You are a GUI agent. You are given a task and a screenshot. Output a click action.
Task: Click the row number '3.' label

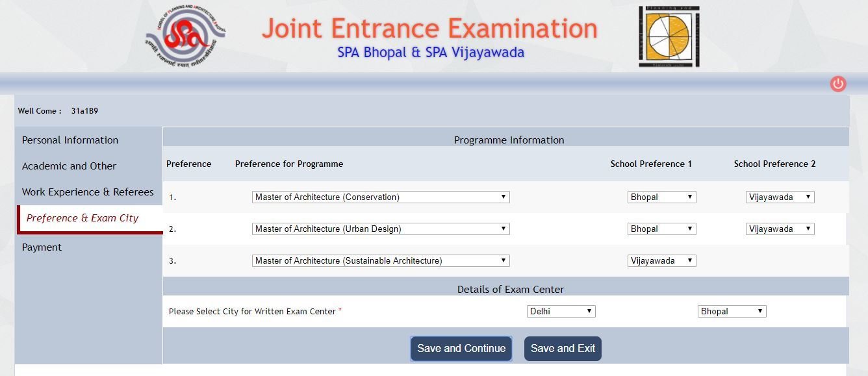click(x=172, y=261)
